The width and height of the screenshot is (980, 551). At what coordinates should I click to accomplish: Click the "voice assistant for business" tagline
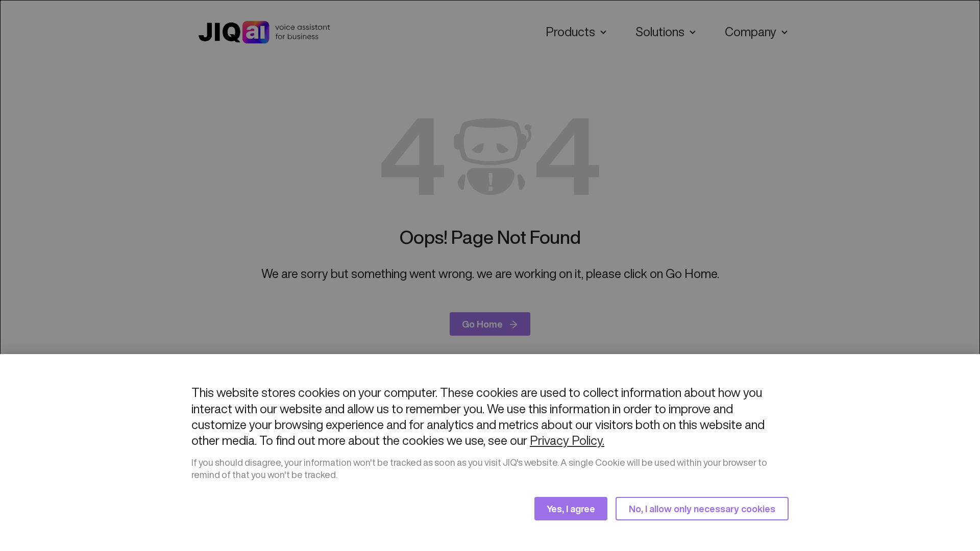point(303,32)
